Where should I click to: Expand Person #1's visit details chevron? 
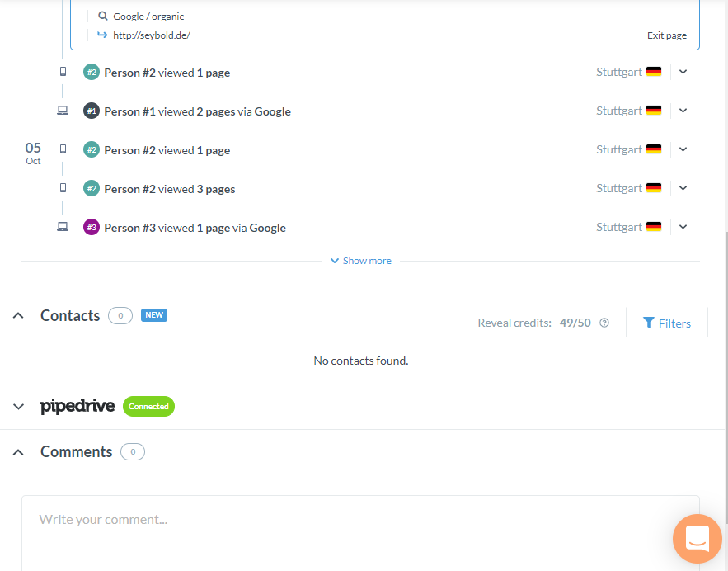pos(683,110)
